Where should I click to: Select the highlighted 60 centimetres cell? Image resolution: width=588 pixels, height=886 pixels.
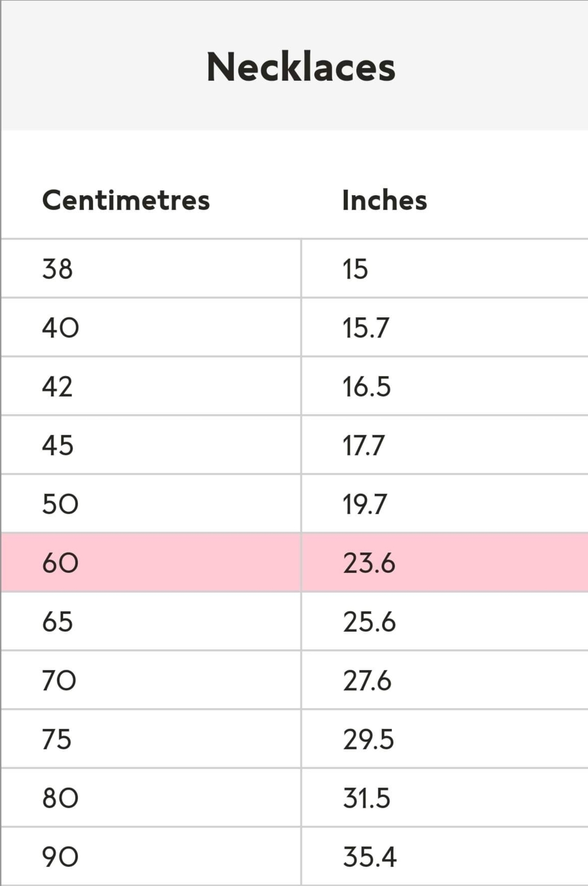click(60, 563)
